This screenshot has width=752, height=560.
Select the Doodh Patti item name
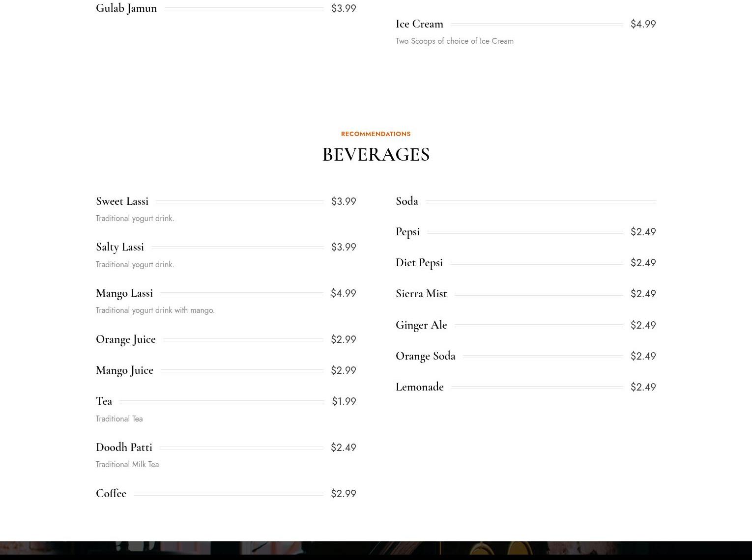pos(124,448)
